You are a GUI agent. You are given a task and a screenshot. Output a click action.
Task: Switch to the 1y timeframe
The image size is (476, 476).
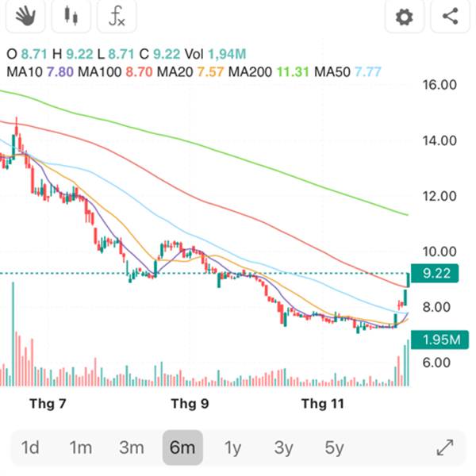click(232, 447)
